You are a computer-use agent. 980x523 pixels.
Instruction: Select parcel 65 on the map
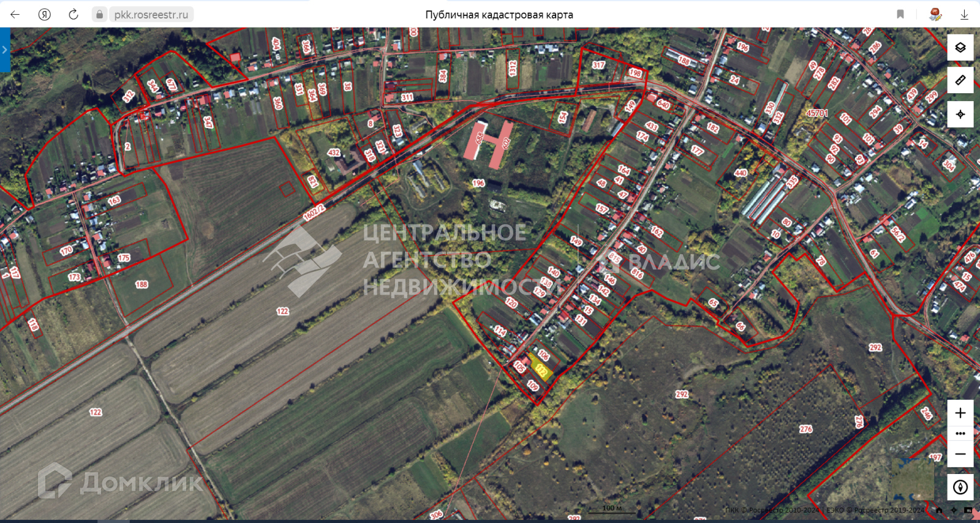(713, 303)
